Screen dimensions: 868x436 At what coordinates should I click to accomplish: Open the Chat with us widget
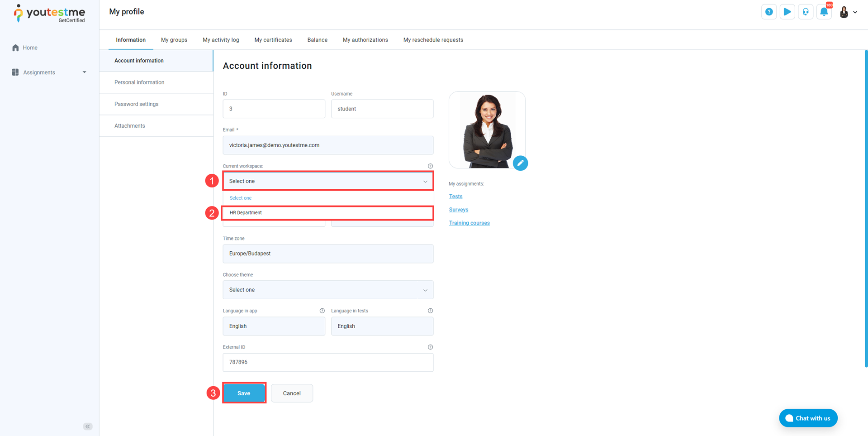click(x=808, y=418)
